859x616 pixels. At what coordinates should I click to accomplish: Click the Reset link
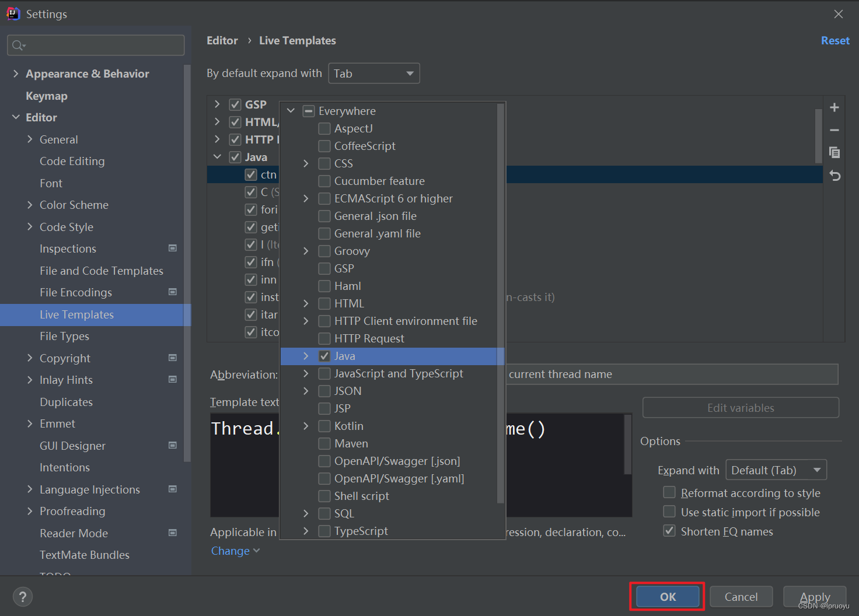[835, 40]
